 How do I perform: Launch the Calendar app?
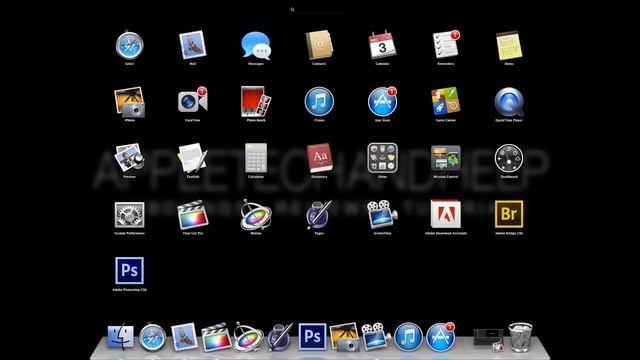click(x=382, y=45)
